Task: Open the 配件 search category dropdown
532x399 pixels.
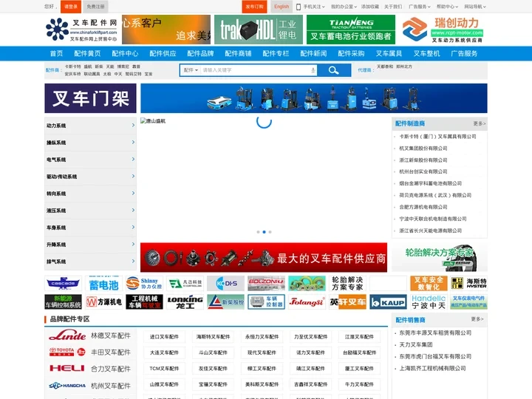Action: tap(191, 70)
